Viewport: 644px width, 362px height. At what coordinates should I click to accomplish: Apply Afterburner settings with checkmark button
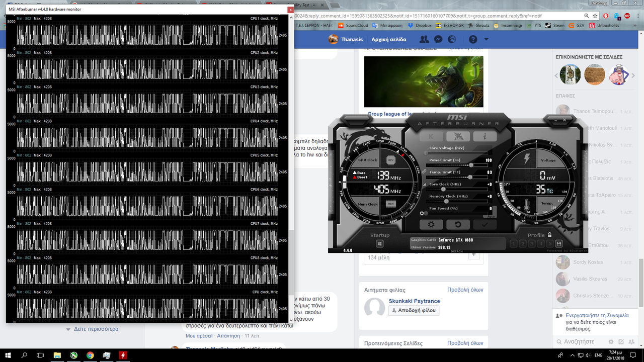click(485, 225)
